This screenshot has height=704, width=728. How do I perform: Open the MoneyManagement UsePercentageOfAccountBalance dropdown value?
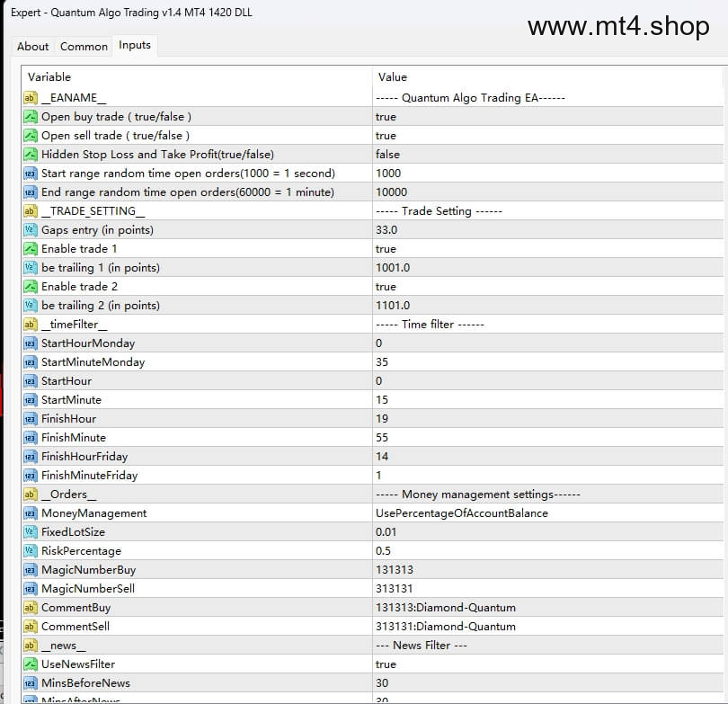pyautogui.click(x=462, y=513)
